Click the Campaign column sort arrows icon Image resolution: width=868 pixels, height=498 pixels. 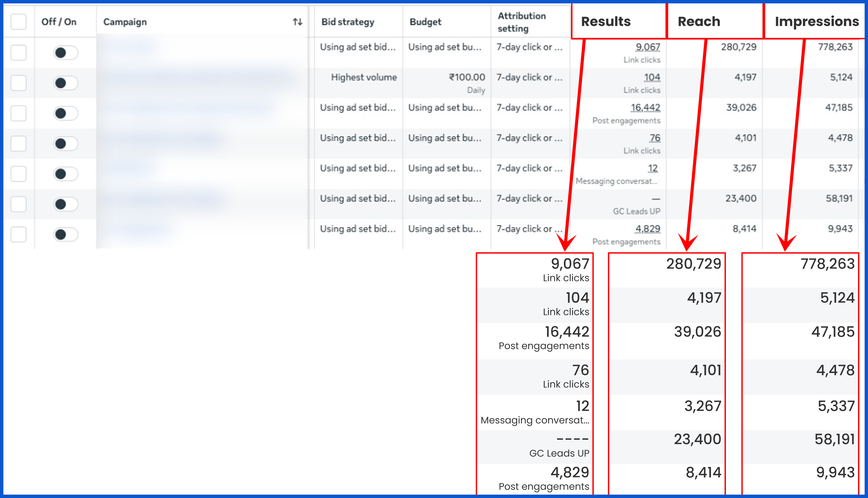point(297,22)
